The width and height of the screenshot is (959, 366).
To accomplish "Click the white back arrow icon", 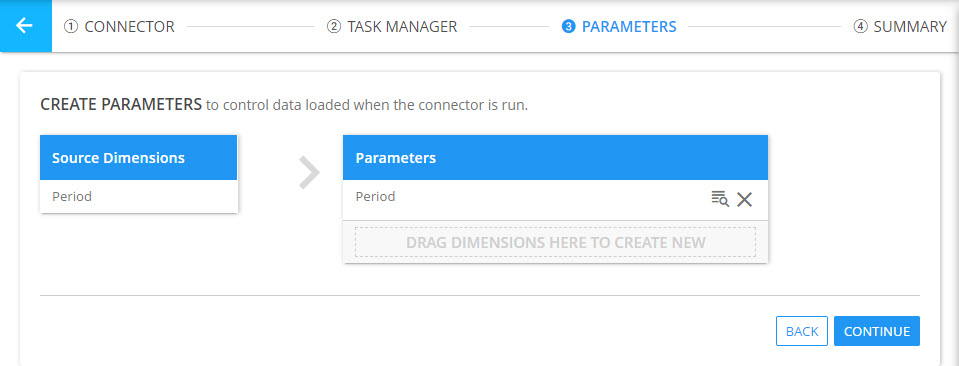I will tap(24, 26).
